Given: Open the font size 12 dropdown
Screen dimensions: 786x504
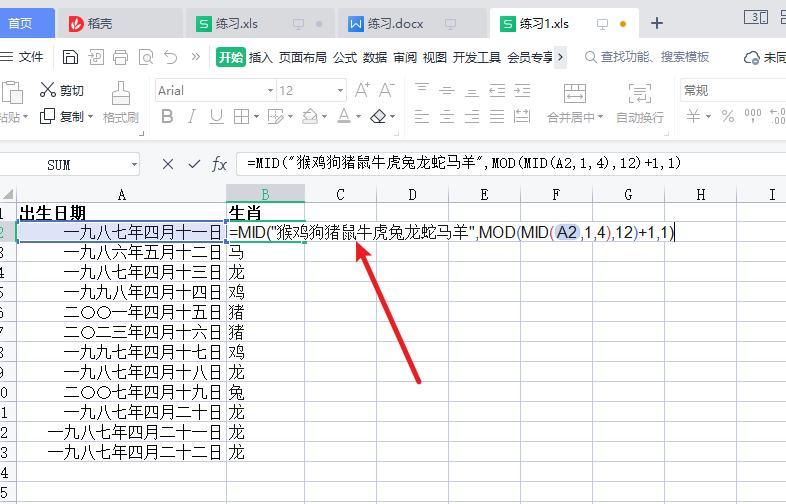Looking at the screenshot, I should tap(340, 91).
